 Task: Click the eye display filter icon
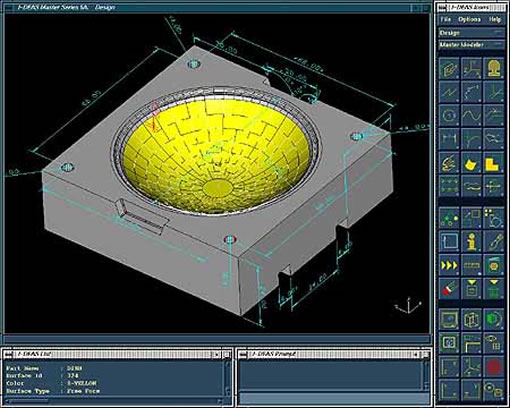[494, 343]
